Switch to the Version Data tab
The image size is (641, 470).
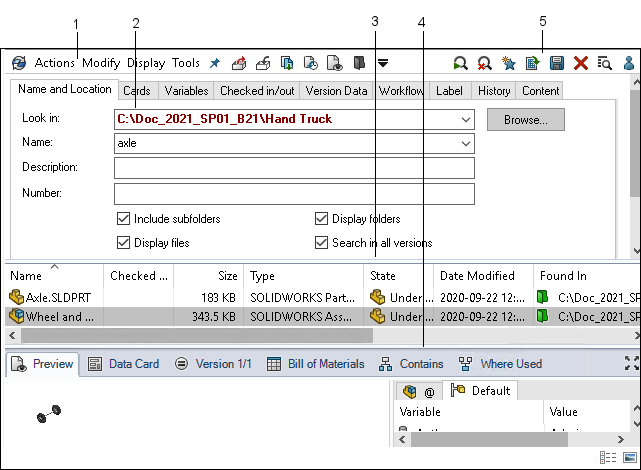336,91
